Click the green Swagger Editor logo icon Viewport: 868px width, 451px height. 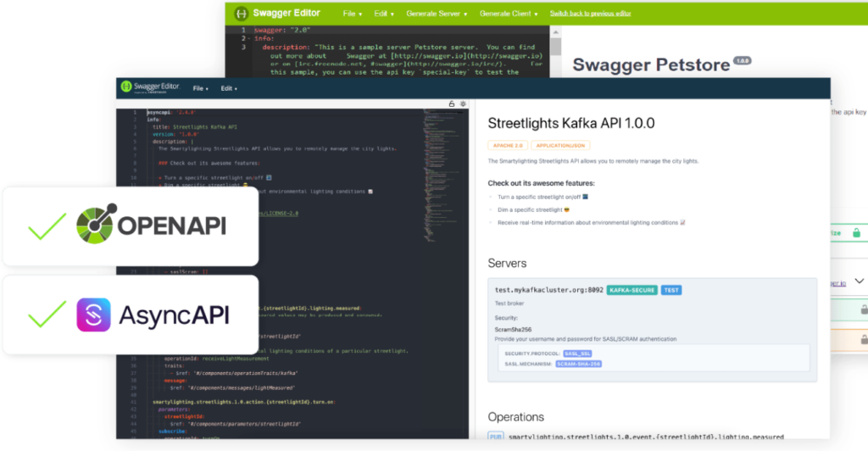click(242, 14)
